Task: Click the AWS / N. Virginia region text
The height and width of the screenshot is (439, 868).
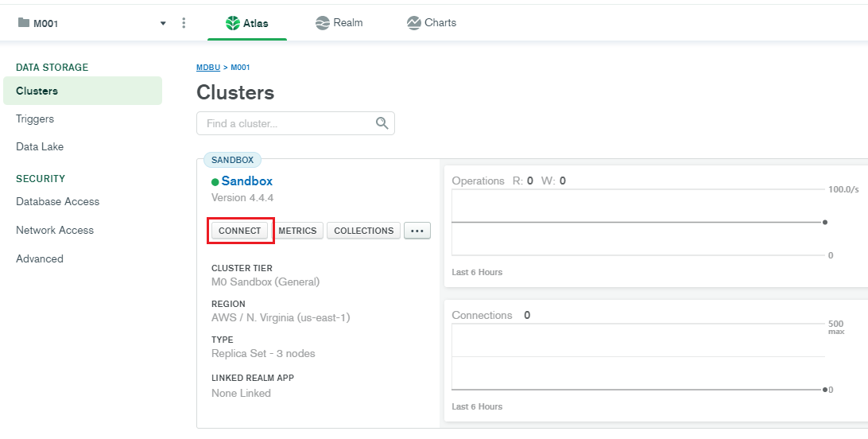Action: (281, 318)
